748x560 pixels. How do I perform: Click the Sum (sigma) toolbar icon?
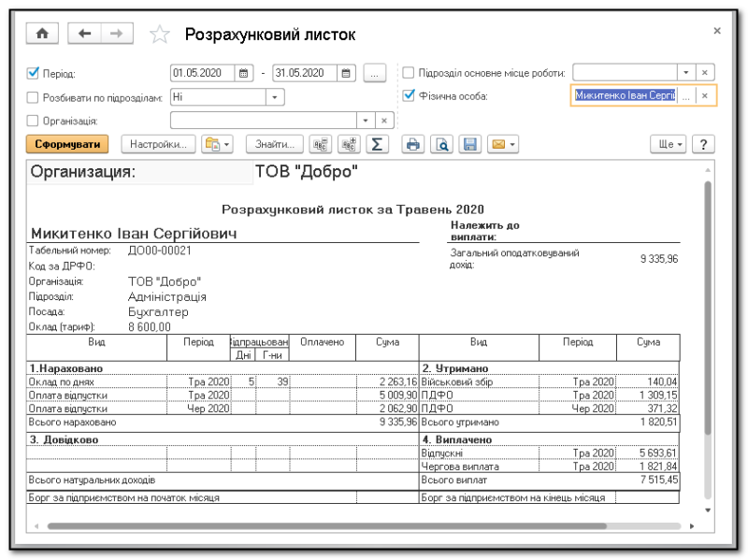click(377, 144)
